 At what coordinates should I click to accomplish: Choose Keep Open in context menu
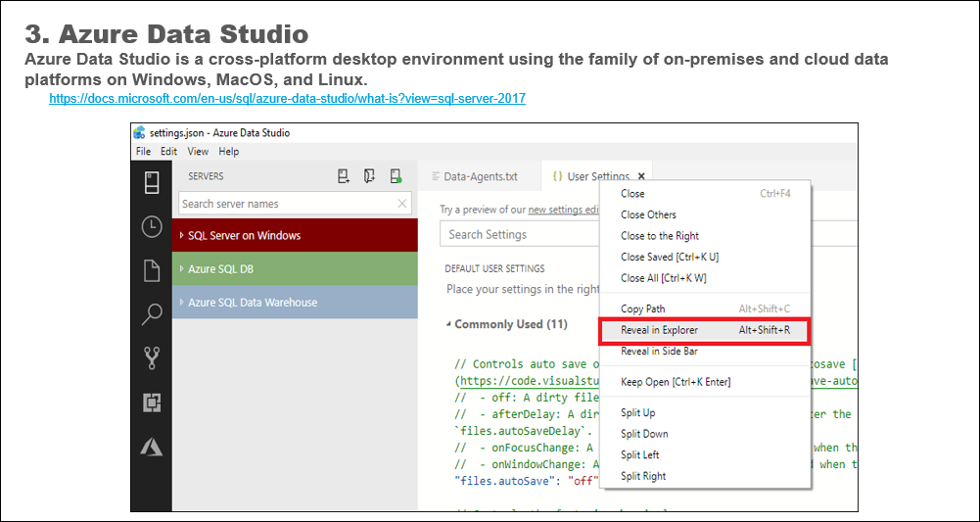pos(705,382)
